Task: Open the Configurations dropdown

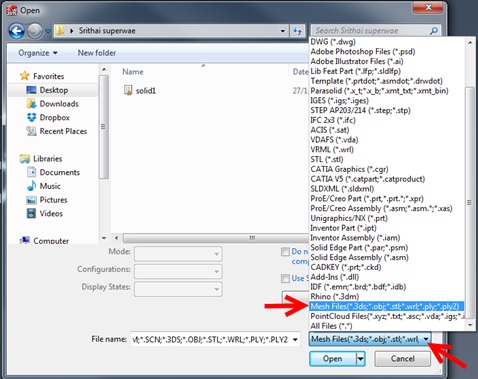Action: click(178, 271)
